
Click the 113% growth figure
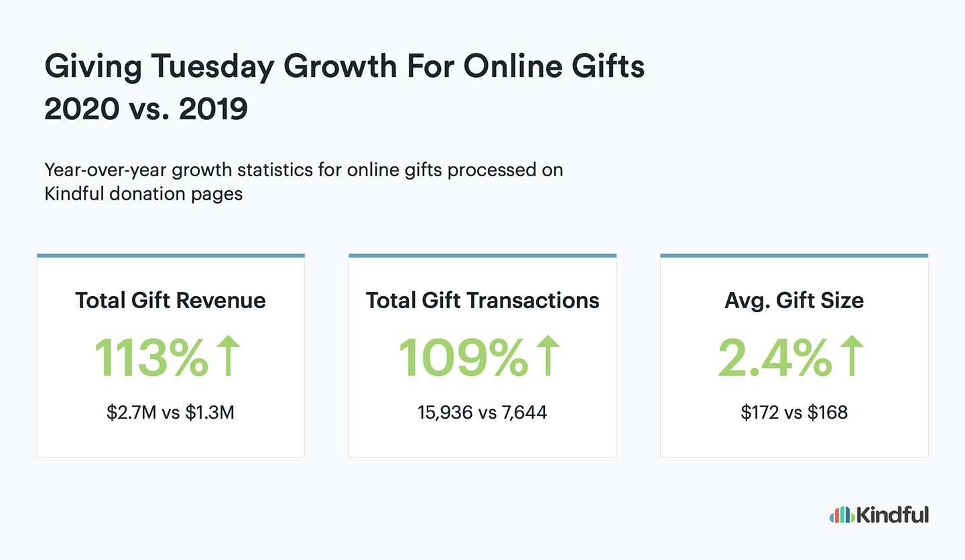coord(152,358)
